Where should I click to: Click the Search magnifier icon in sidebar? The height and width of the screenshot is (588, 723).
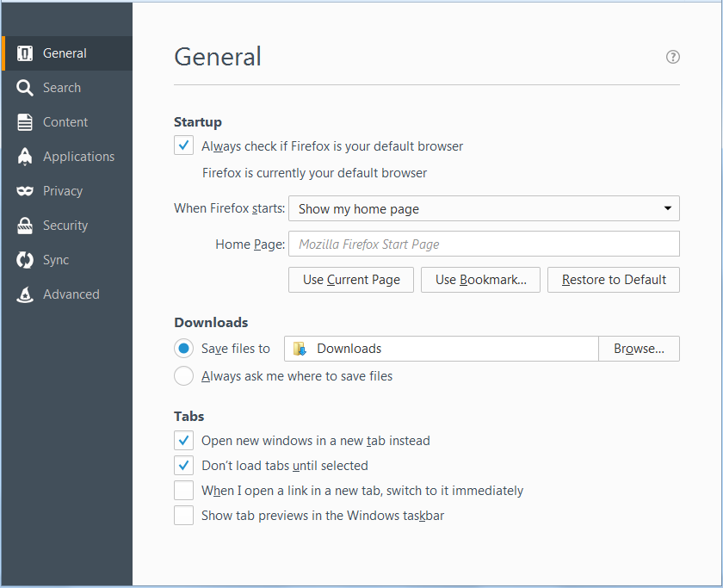click(25, 88)
